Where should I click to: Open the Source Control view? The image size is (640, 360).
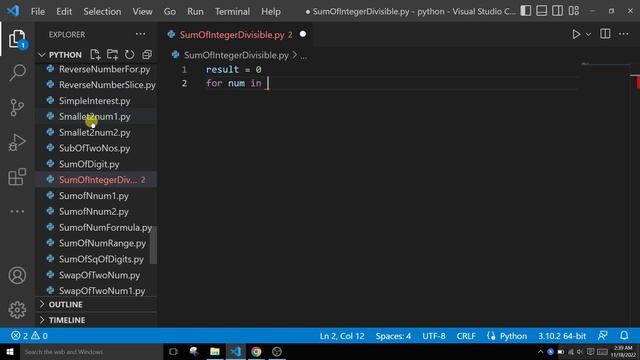[x=17, y=108]
